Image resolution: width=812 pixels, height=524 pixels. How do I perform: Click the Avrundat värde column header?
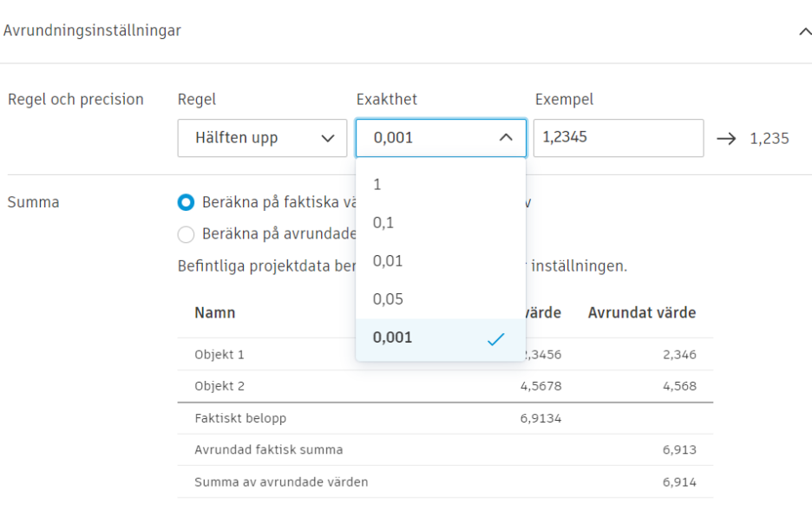(642, 312)
